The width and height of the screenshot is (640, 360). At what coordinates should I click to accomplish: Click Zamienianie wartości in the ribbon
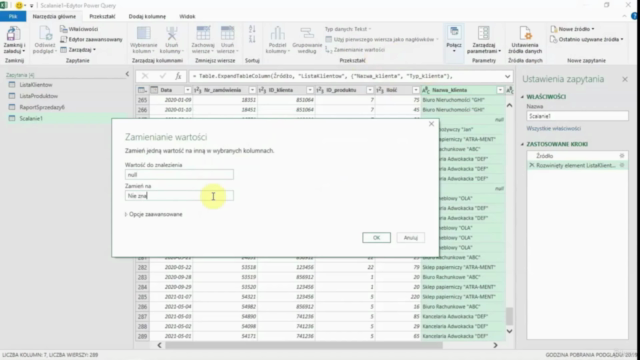click(x=355, y=50)
